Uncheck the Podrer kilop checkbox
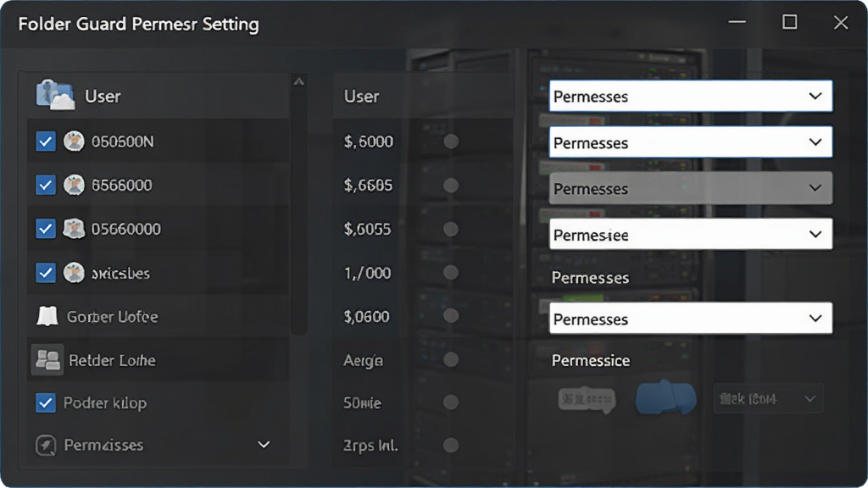 click(x=46, y=402)
